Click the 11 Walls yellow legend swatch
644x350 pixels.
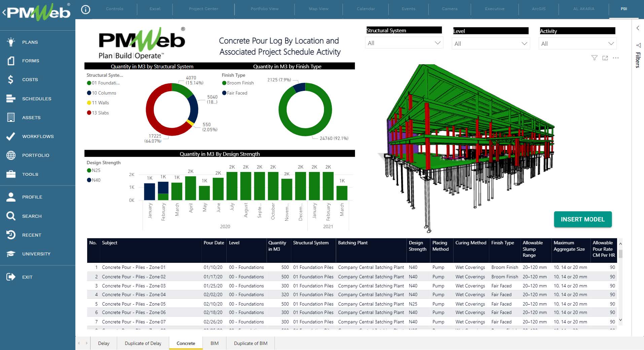[89, 103]
